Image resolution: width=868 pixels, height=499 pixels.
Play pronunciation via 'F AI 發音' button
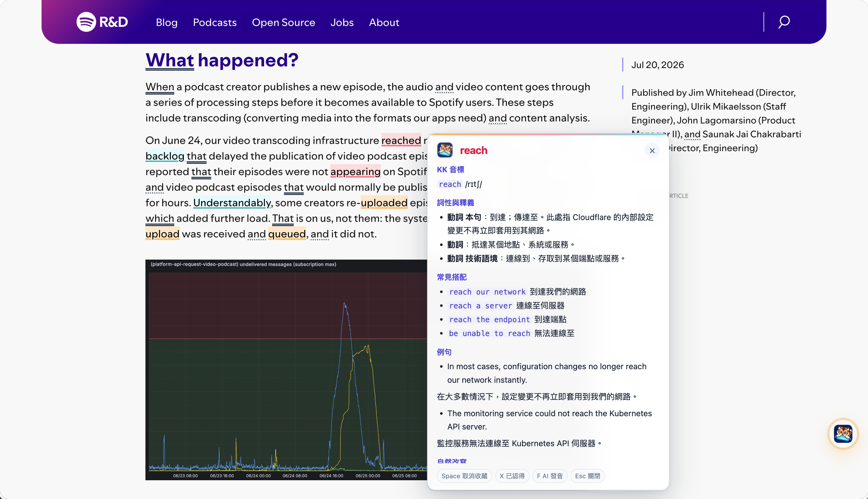tap(550, 476)
